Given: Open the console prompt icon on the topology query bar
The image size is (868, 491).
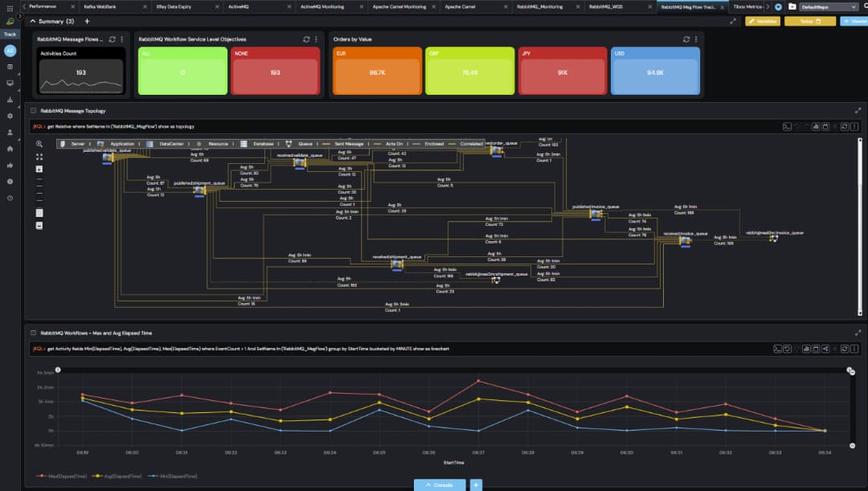Looking at the screenshot, I should tap(788, 126).
